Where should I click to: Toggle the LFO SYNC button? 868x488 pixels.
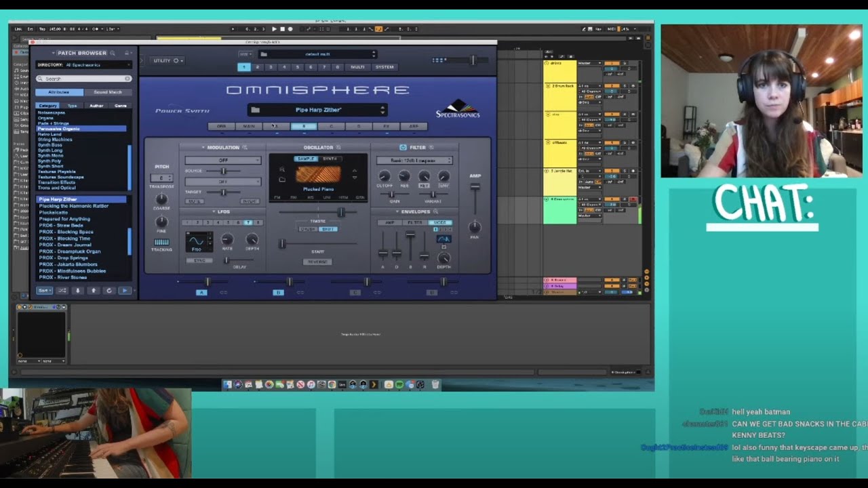(199, 260)
